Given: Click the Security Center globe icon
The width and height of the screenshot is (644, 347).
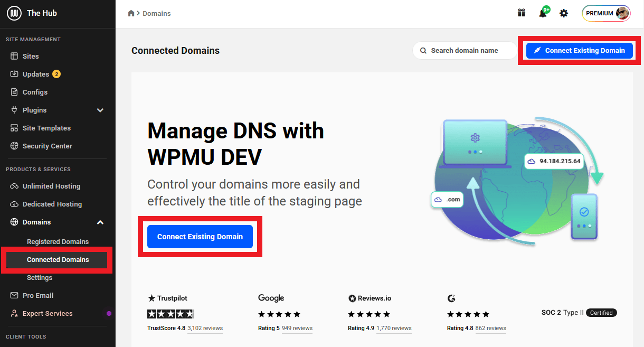Looking at the screenshot, I should click(x=14, y=146).
